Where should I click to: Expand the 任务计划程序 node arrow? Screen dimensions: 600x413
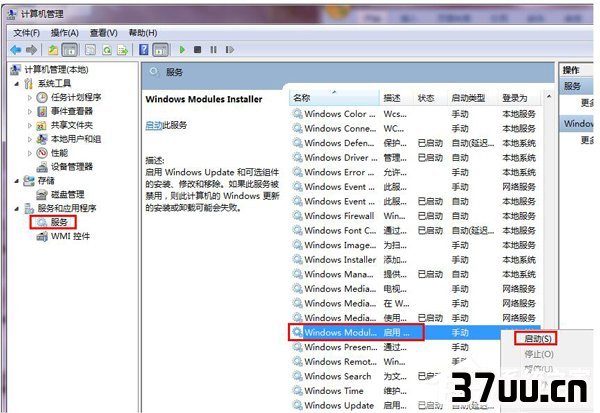click(29, 98)
